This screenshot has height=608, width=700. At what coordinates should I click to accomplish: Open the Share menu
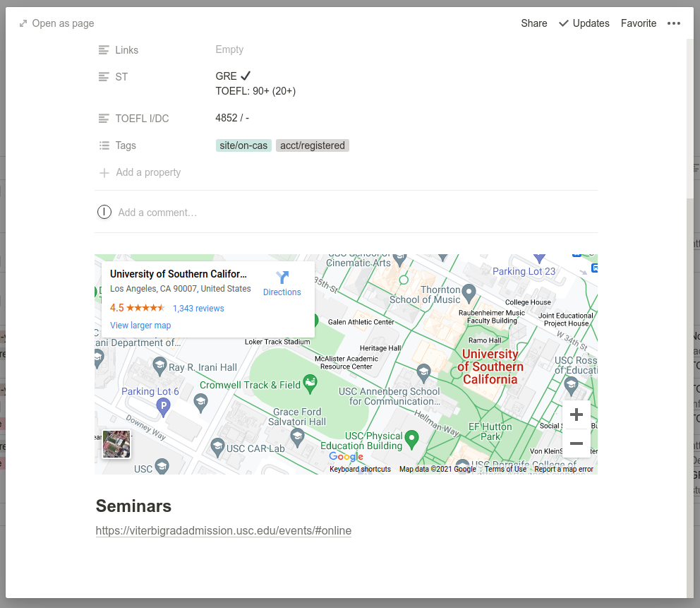(x=533, y=23)
